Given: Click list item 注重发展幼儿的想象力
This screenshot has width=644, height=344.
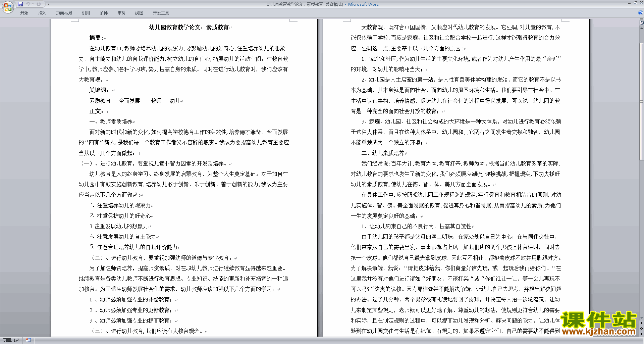Looking at the screenshot, I should pos(121,226).
